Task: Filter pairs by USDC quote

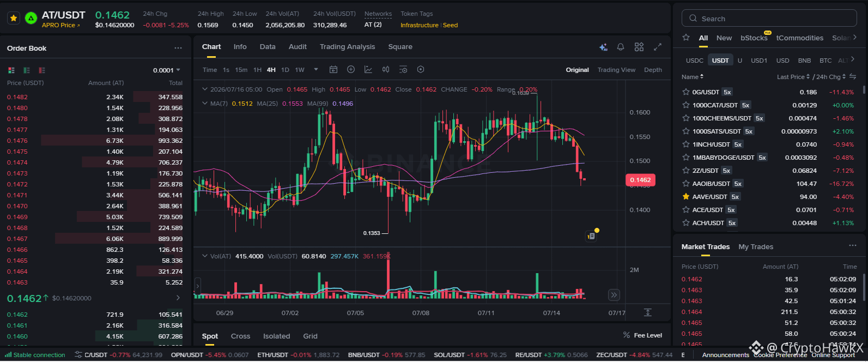Action: click(x=694, y=61)
